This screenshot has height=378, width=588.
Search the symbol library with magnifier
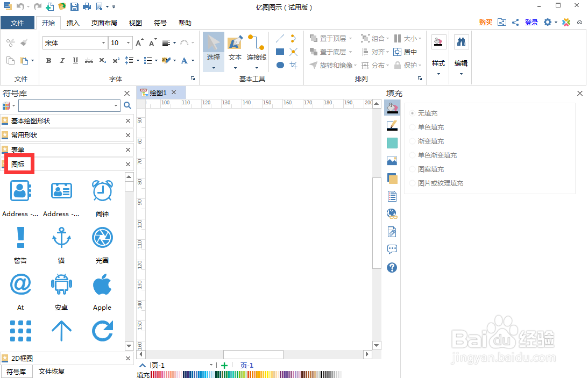127,105
